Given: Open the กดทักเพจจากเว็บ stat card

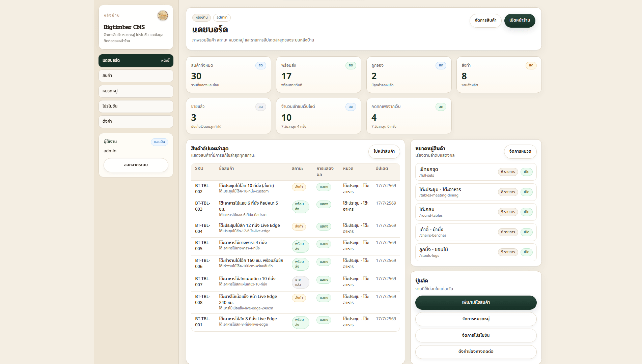Looking at the screenshot, I should (409, 116).
